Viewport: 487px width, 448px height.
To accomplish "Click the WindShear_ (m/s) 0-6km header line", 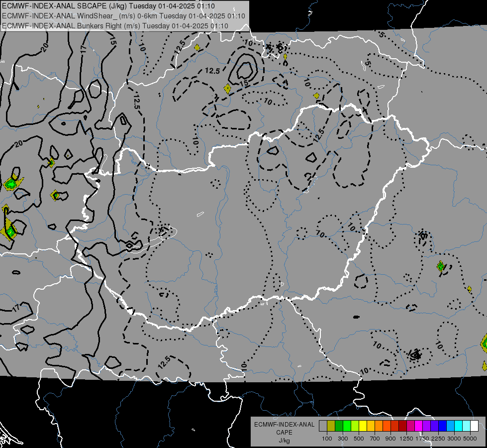I will 123,16.
